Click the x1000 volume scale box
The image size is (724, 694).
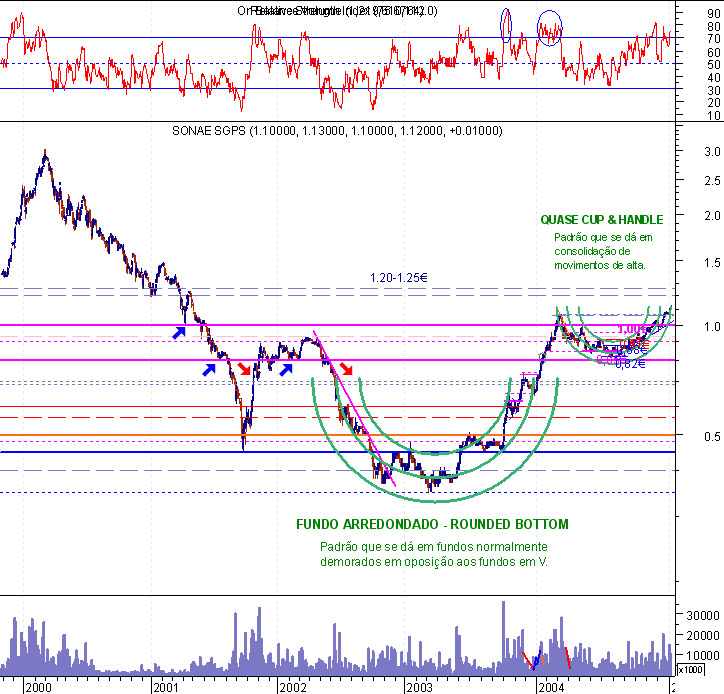pyautogui.click(x=689, y=669)
